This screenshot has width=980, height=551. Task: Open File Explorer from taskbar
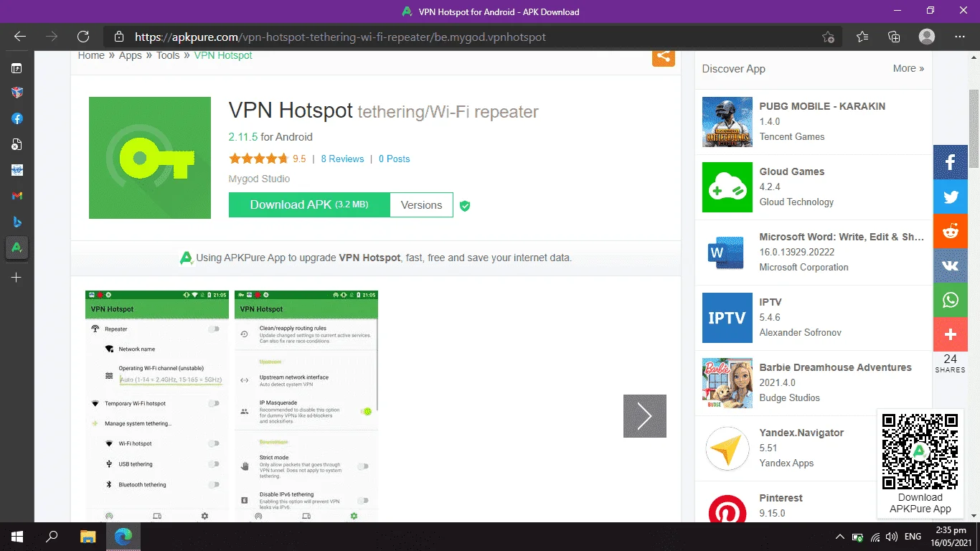pos(88,537)
